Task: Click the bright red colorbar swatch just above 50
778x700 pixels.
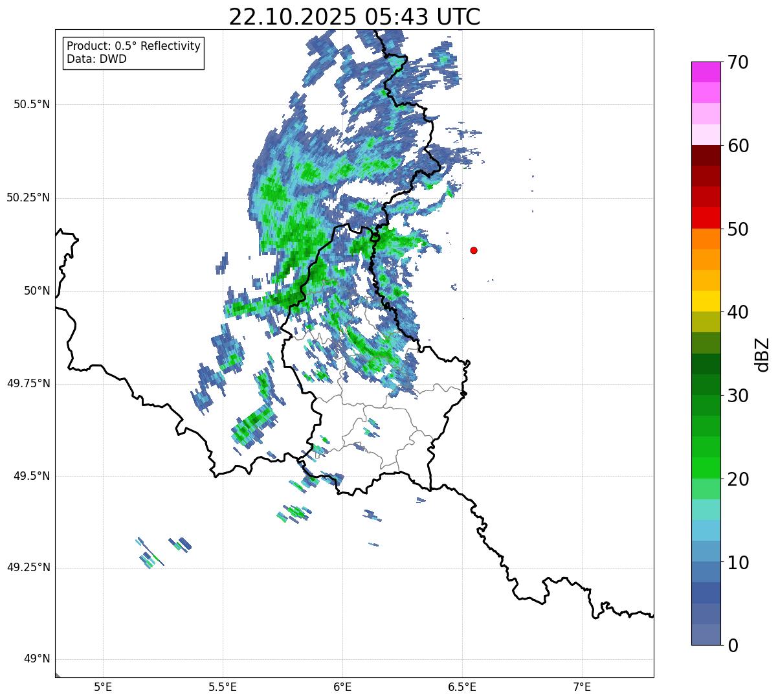Action: (x=706, y=218)
